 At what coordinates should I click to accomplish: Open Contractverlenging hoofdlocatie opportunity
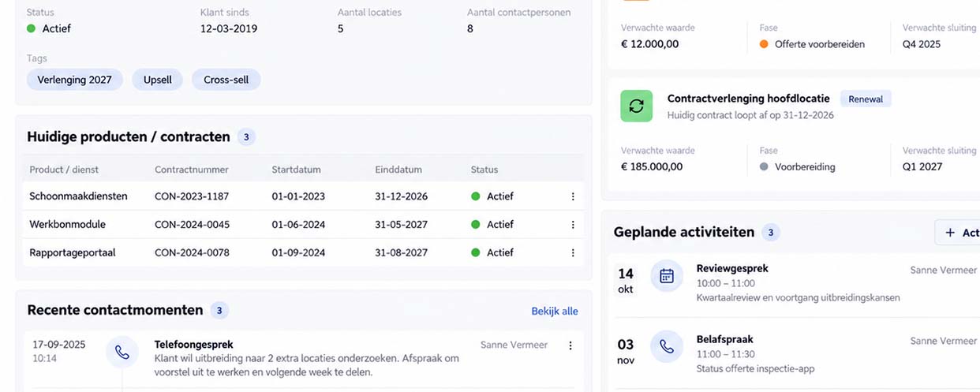pos(748,99)
